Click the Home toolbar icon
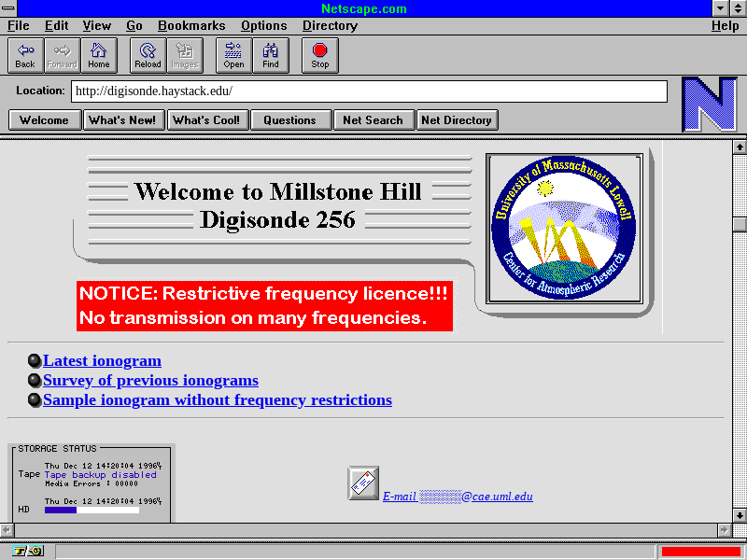 coord(99,55)
